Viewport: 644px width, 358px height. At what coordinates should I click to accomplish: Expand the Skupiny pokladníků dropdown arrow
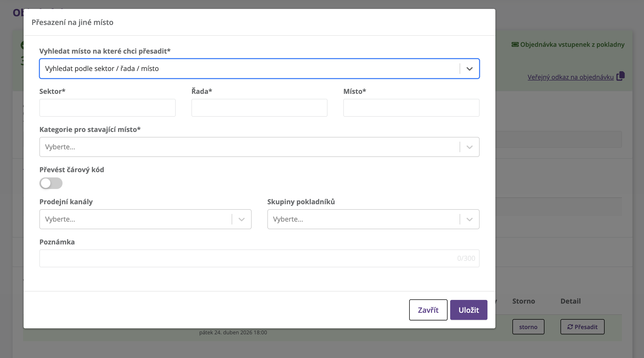469,219
